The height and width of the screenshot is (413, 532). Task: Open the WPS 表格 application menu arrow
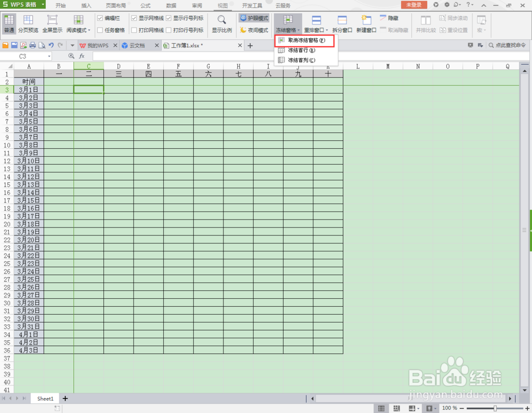tap(43, 4)
